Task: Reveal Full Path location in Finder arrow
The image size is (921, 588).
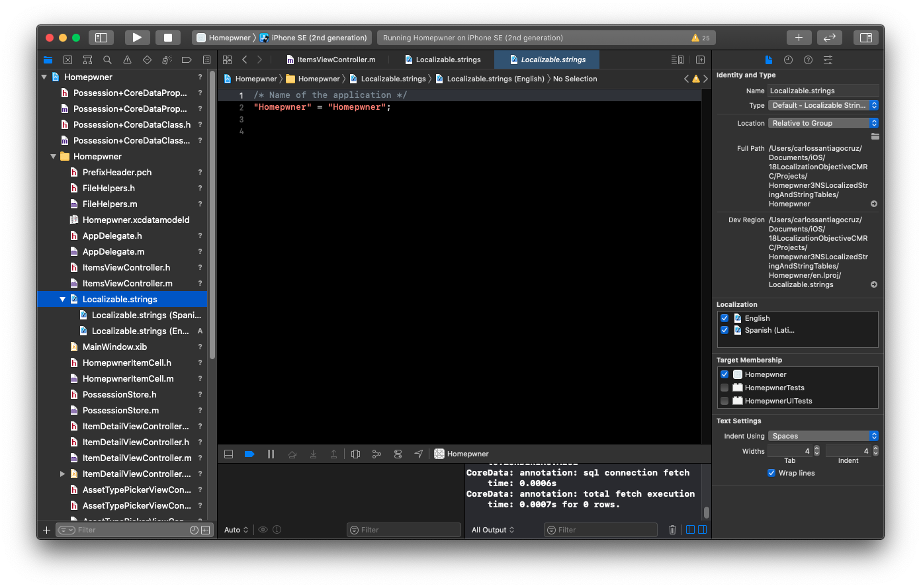Action: pos(874,204)
